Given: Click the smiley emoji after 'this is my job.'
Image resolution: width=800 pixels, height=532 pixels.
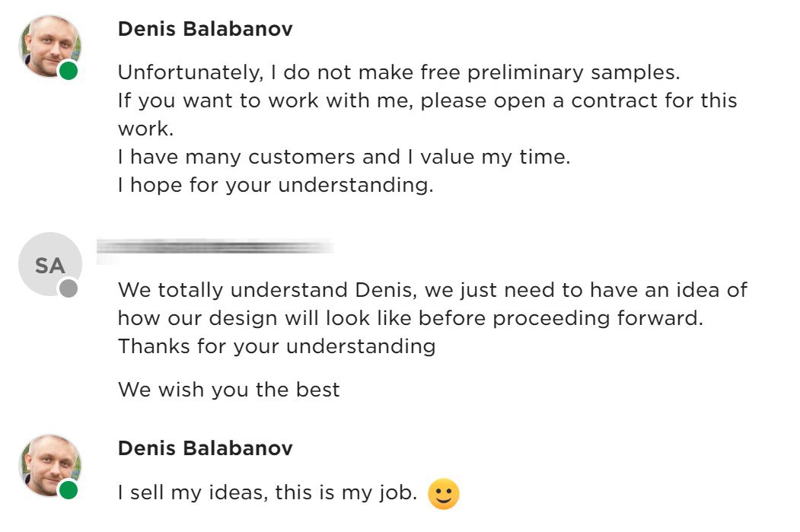Looking at the screenshot, I should (x=443, y=494).
